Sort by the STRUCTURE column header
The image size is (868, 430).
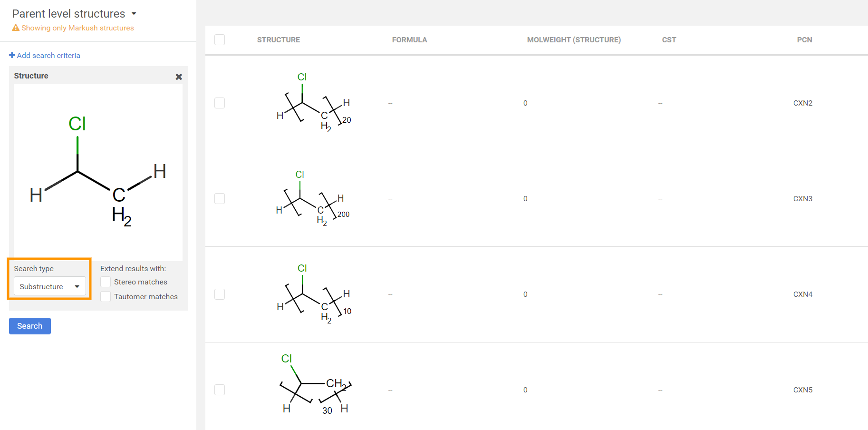coord(279,40)
